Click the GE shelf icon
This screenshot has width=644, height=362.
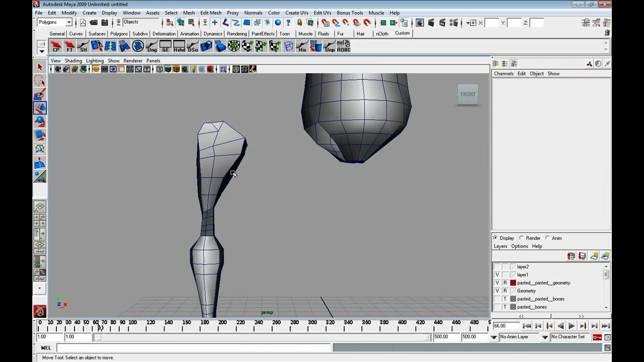165,47
